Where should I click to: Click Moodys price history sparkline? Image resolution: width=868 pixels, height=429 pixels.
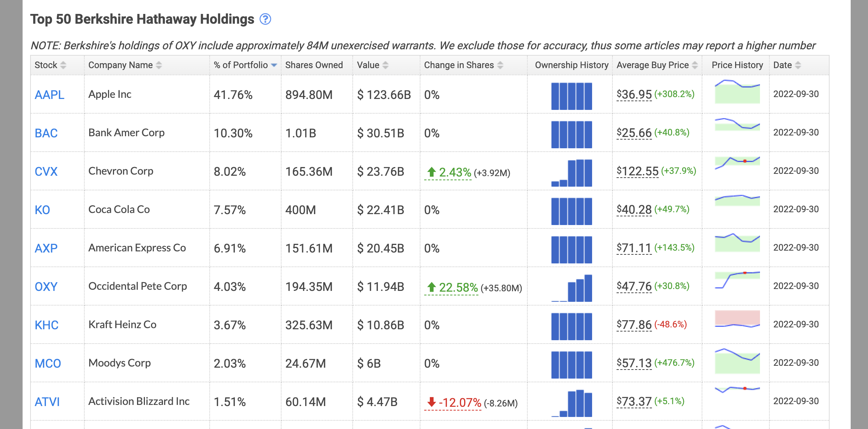[x=737, y=361]
